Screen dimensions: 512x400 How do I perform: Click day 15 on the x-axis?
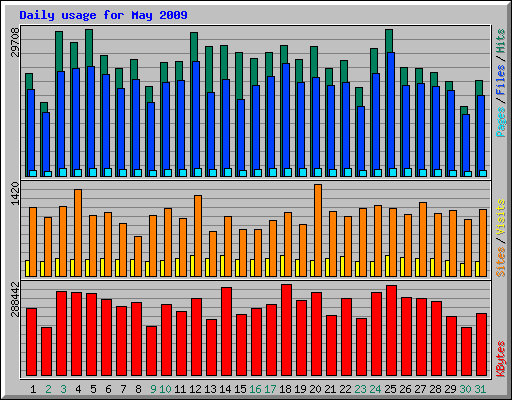240,389
